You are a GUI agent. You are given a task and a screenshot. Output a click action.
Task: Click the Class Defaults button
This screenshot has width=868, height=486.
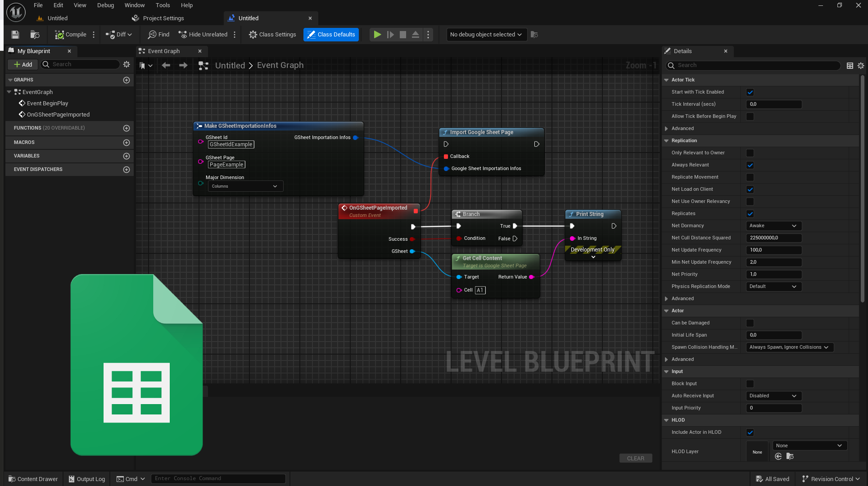point(331,35)
